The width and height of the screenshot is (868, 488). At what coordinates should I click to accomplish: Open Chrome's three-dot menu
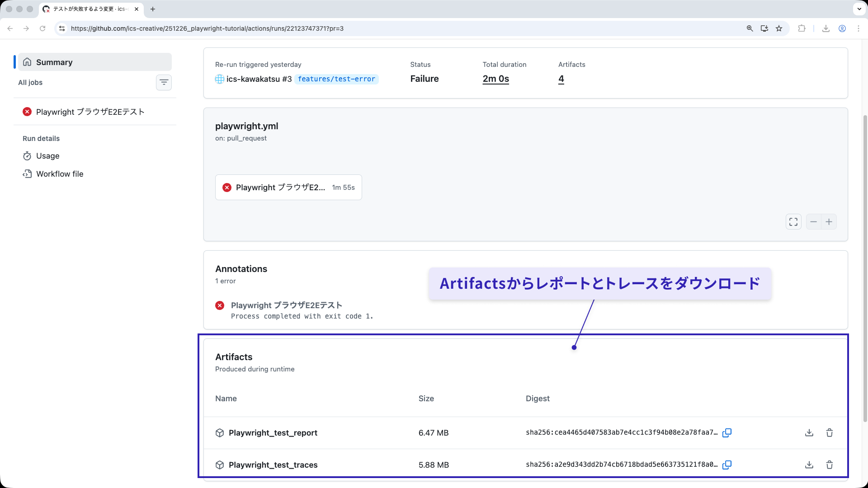[859, 28]
